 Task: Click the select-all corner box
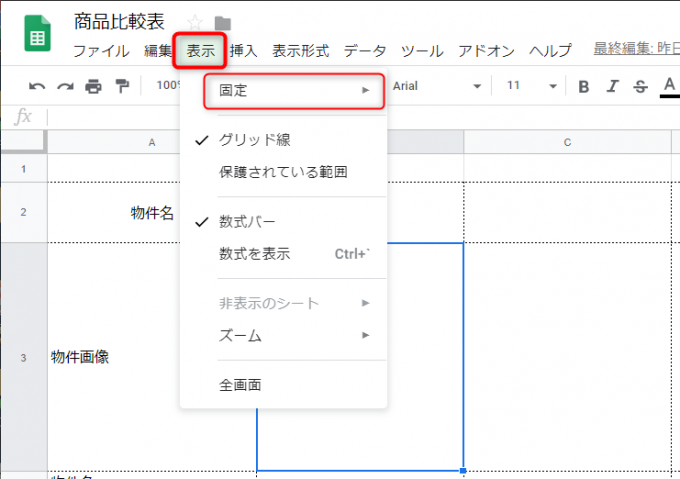23,142
